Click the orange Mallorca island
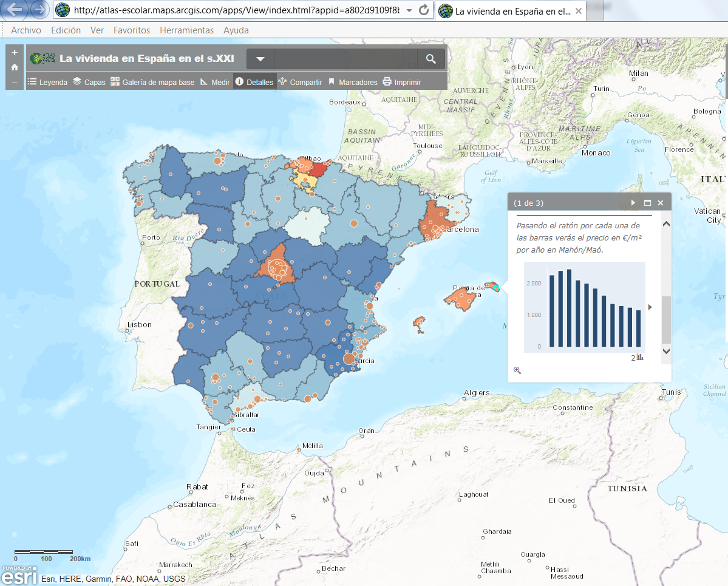Screen dimensions: 728x586 pyautogui.click(x=461, y=298)
